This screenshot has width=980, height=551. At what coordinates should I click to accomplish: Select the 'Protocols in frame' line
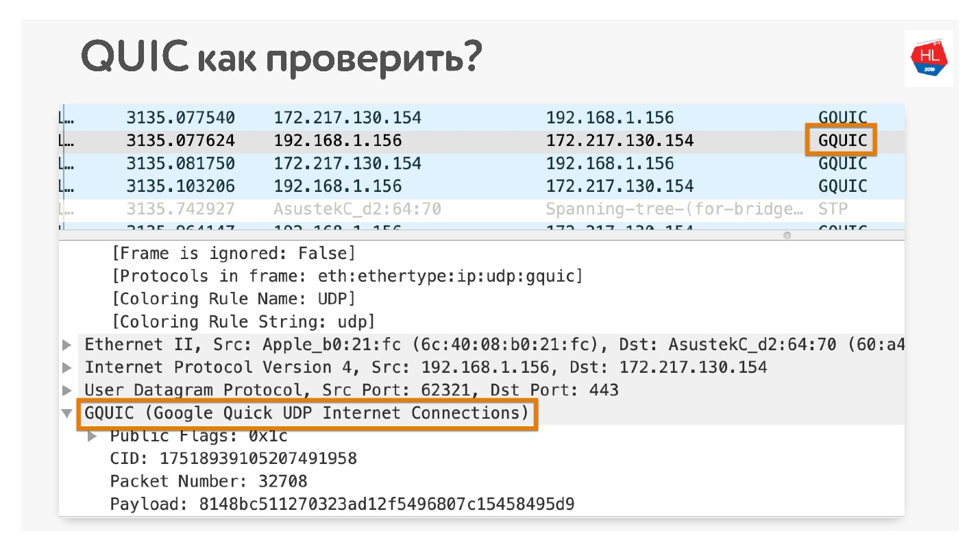point(347,277)
